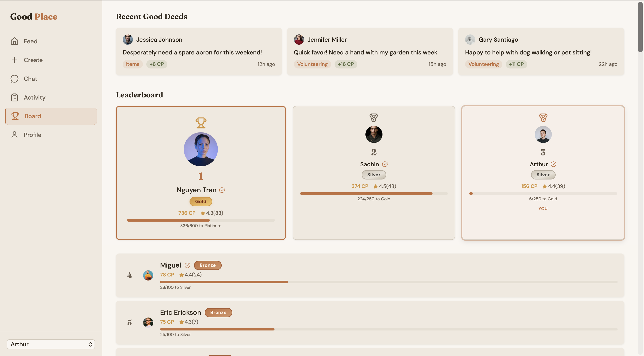644x356 pixels.
Task: Click Eric Erickson's avatar in rank 5
Action: 148,323
